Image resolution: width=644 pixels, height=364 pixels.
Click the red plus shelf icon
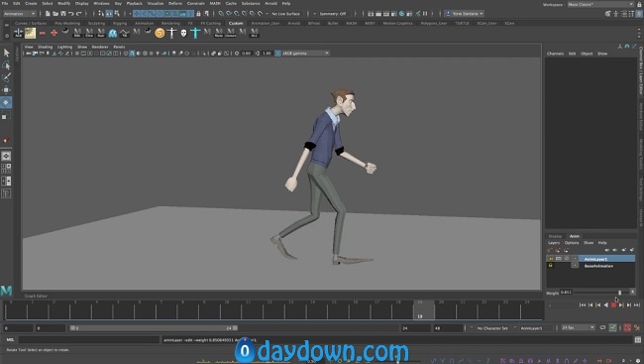54,33
